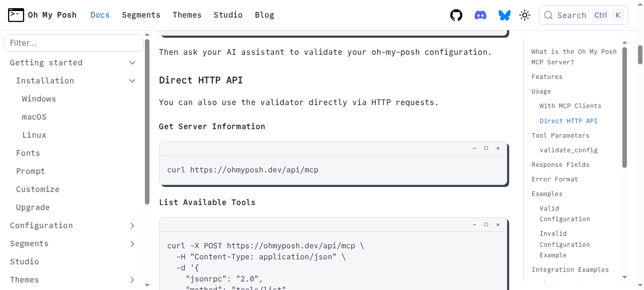644x290 pixels.
Task: Click the Oh My Posh terminal logo icon
Action: 16,15
